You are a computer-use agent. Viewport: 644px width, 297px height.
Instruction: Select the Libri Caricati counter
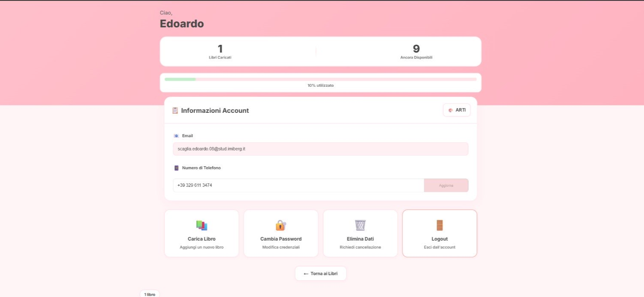220,52
